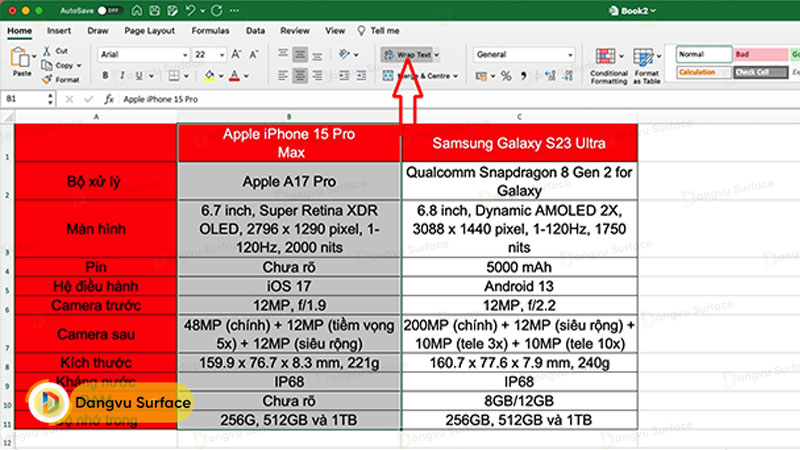Increase the cell indent
The width and height of the screenshot is (800, 450).
[x=361, y=76]
